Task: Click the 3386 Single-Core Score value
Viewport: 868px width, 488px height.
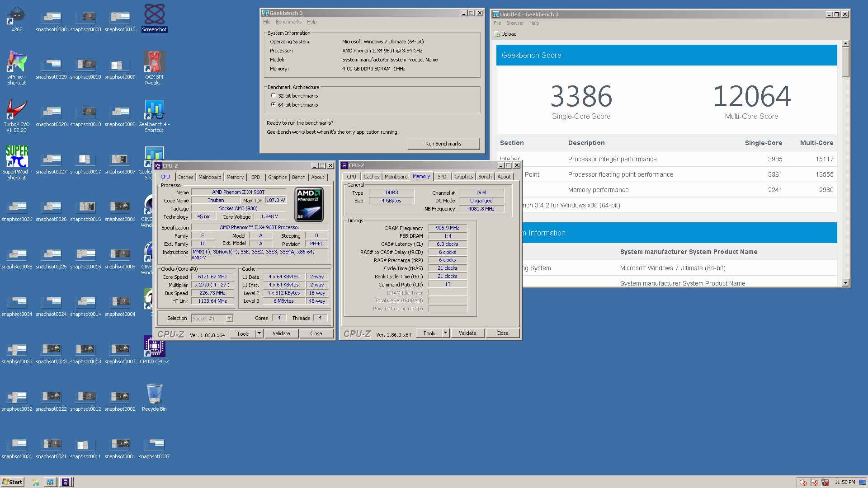Action: pos(581,96)
